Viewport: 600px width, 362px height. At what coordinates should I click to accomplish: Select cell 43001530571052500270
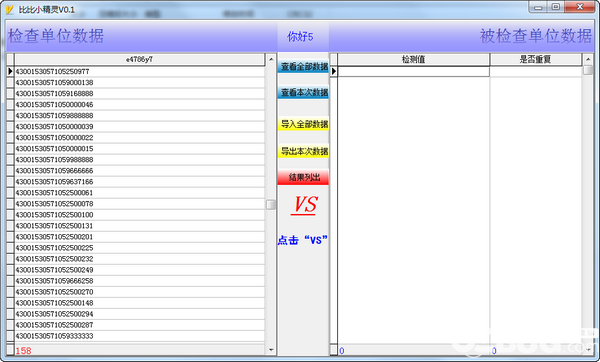click(x=140, y=292)
